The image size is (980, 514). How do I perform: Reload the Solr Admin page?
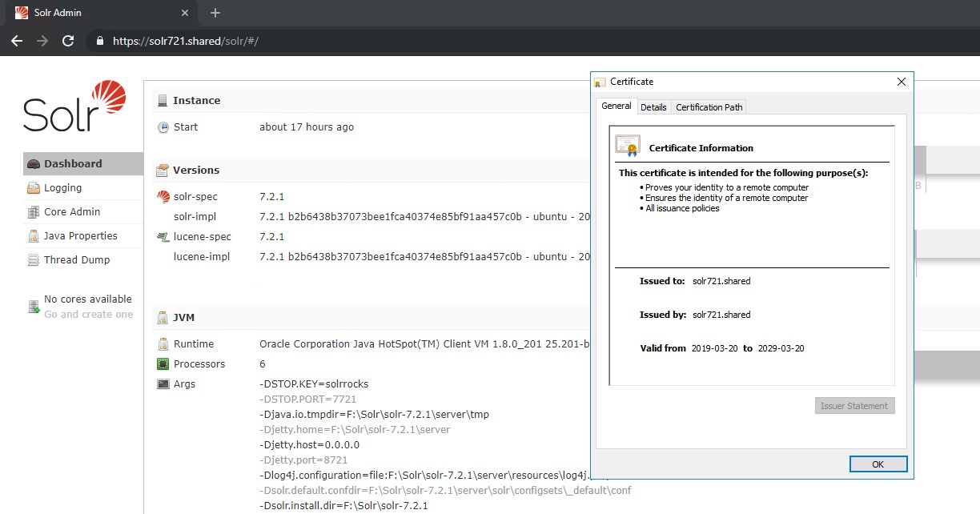click(68, 41)
